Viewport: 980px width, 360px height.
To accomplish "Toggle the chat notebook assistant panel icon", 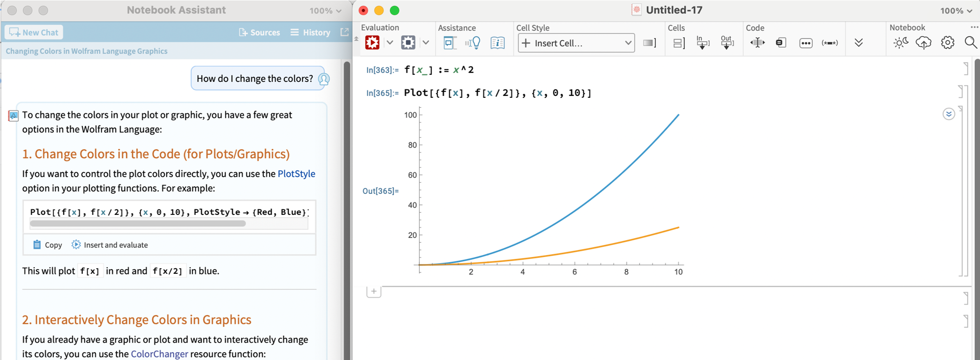I will point(449,43).
